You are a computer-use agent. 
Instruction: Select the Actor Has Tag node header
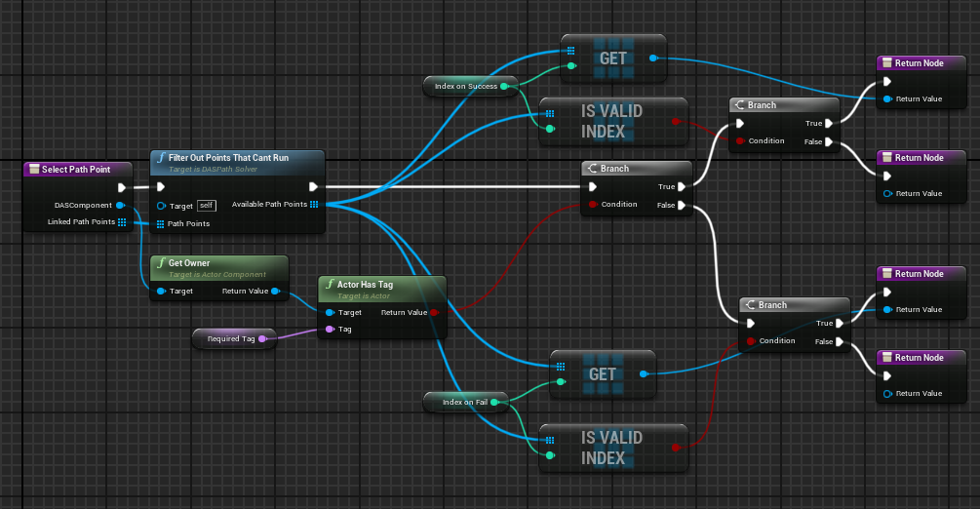point(368,284)
